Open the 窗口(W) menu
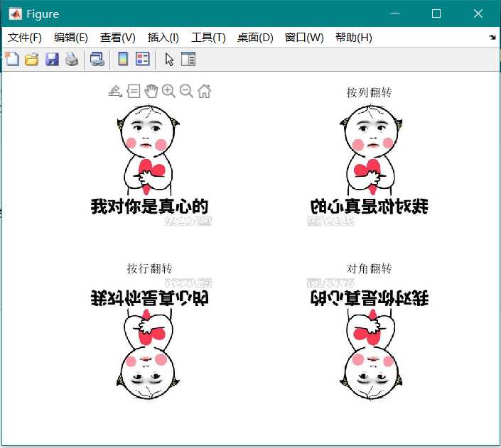501x448 pixels. [x=304, y=38]
